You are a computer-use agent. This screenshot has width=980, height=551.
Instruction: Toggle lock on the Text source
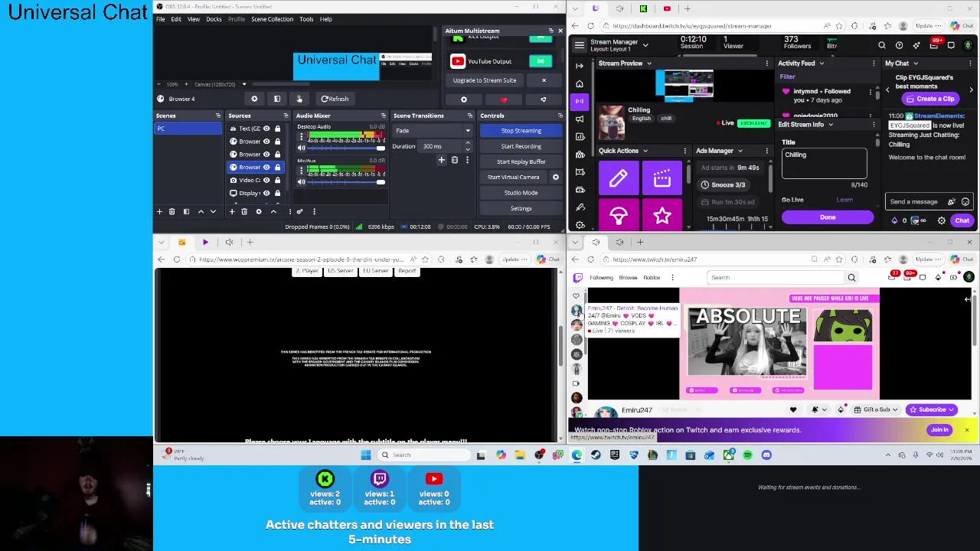click(x=277, y=129)
